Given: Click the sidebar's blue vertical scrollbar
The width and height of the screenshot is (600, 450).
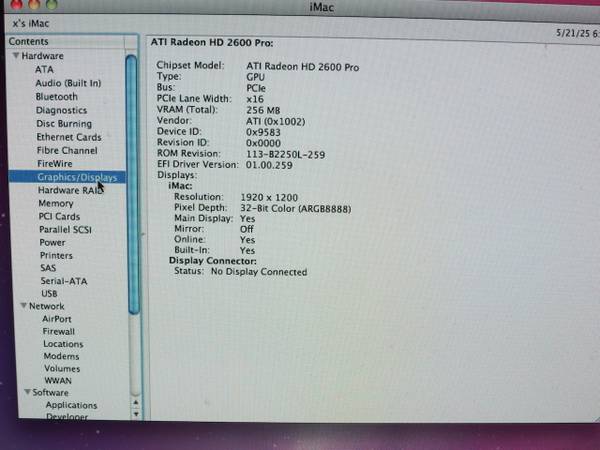Looking at the screenshot, I should coord(132,180).
